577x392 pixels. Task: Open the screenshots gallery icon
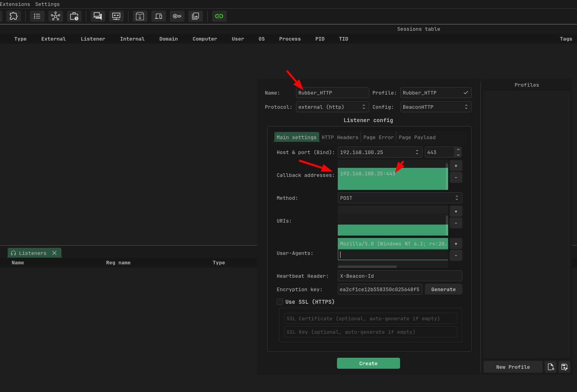[x=195, y=16]
